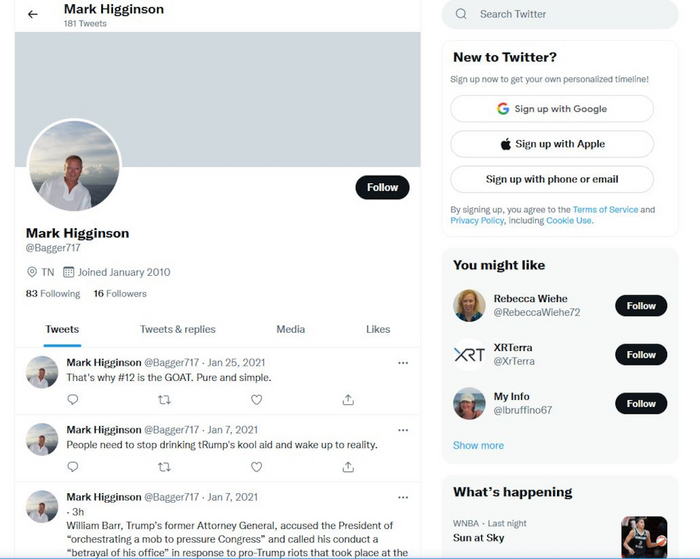The width and height of the screenshot is (700, 559).
Task: Expand Show more suggestions
Action: pos(478,446)
